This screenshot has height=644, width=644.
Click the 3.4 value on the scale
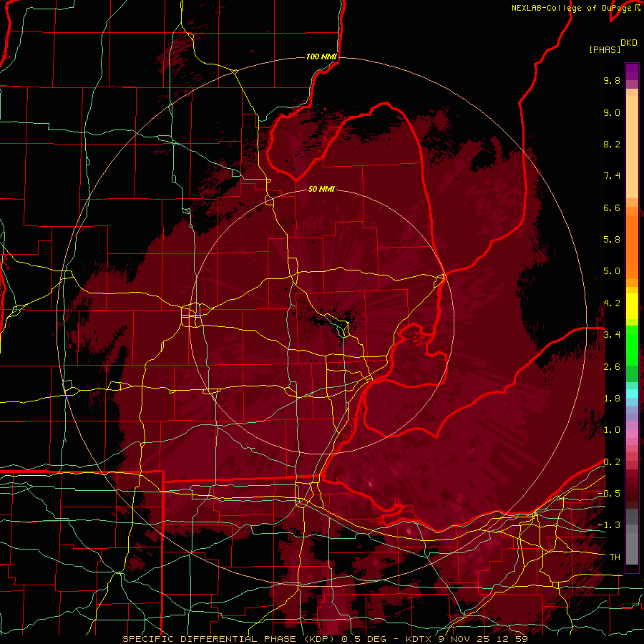612,335
